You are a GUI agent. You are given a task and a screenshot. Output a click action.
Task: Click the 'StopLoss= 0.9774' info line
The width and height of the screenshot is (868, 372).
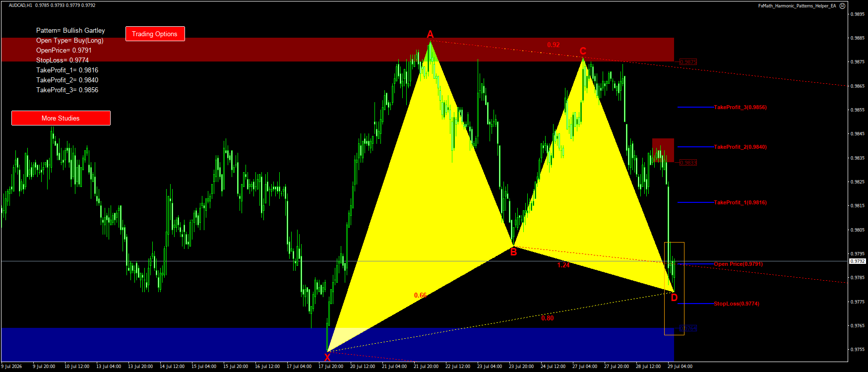(62, 60)
